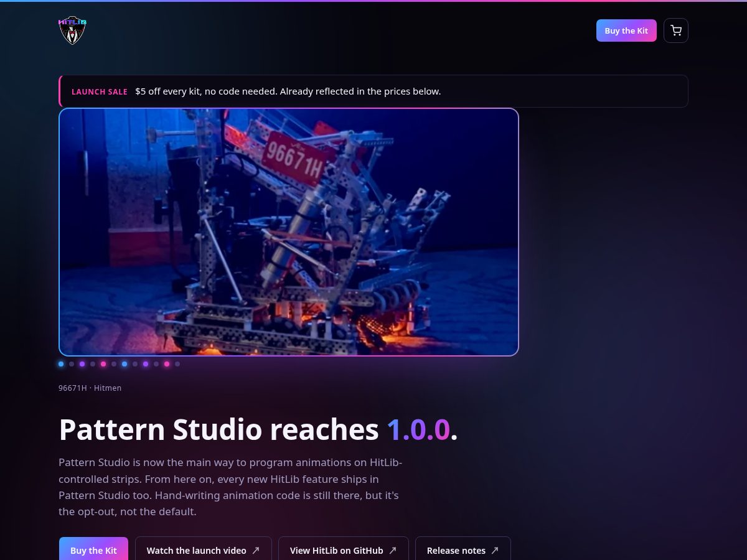Click the 96671H robot hero image

[x=289, y=232]
